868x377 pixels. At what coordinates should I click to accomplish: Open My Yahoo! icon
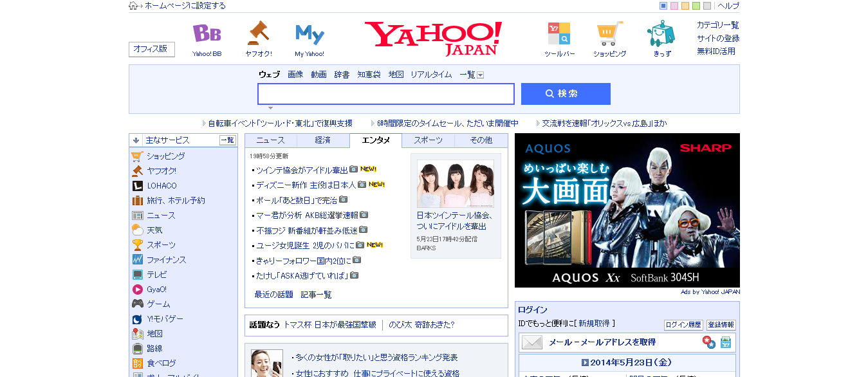pyautogui.click(x=309, y=33)
